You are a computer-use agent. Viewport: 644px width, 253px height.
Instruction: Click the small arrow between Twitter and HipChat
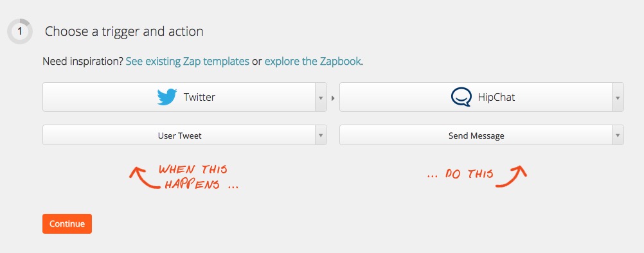click(x=333, y=98)
